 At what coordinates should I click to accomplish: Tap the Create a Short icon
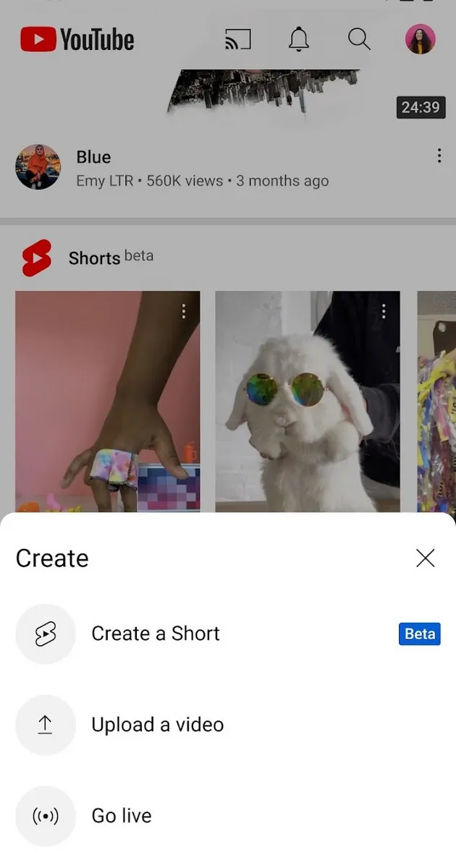coord(45,634)
